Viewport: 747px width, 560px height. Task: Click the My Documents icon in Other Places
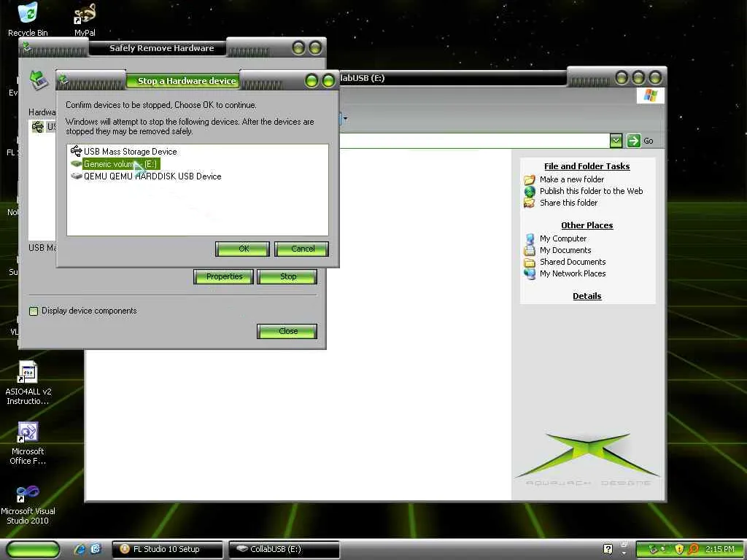pyautogui.click(x=530, y=251)
